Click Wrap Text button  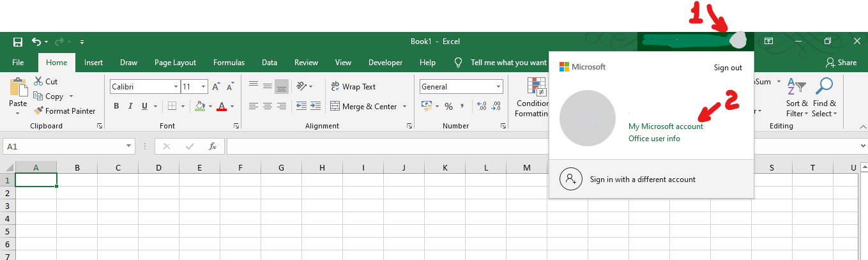point(353,86)
